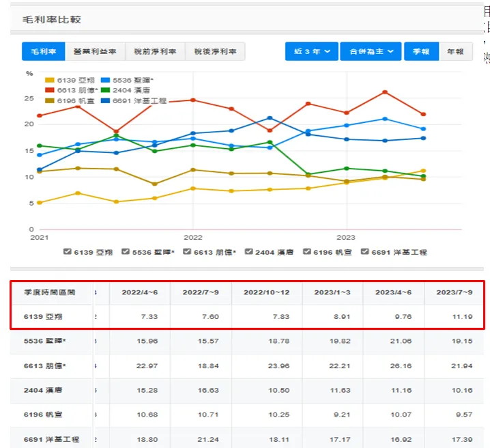Select the 季報 quarterly button
Viewport: 490px width, 448px height.
coord(421,51)
